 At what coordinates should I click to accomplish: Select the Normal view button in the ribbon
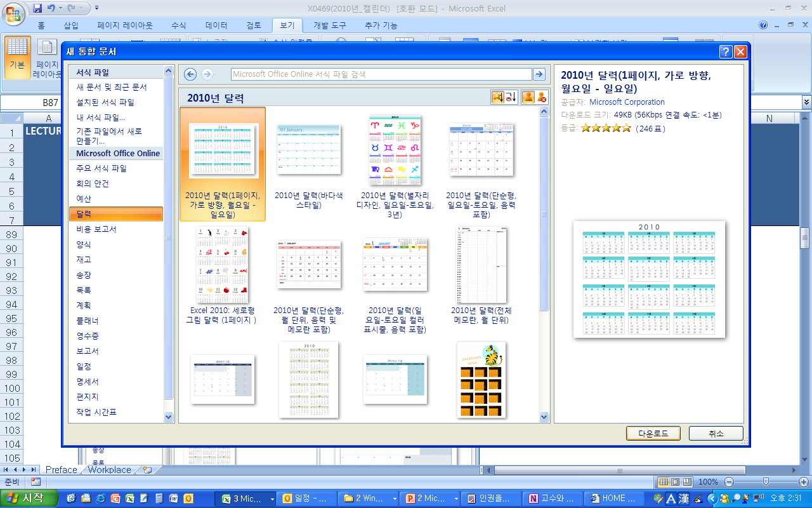coord(17,57)
